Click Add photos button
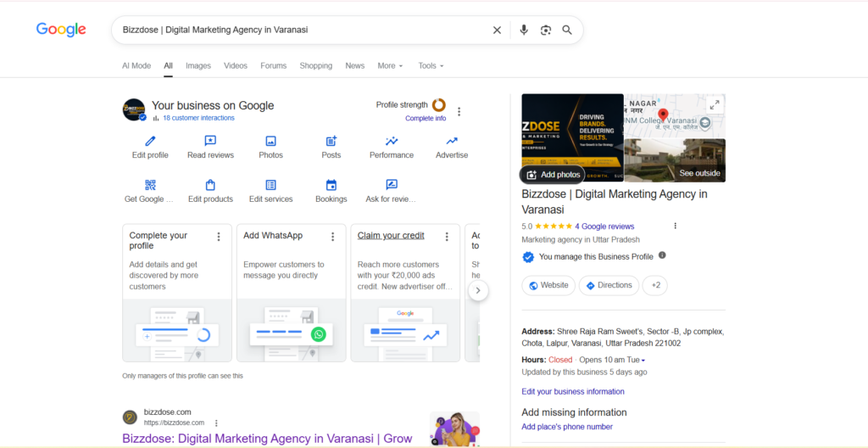 click(x=553, y=175)
